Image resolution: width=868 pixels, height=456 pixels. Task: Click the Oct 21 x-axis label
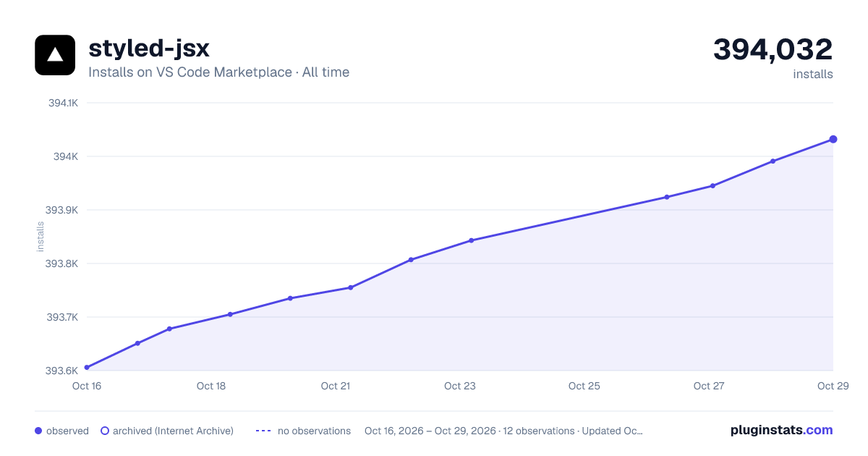[336, 386]
